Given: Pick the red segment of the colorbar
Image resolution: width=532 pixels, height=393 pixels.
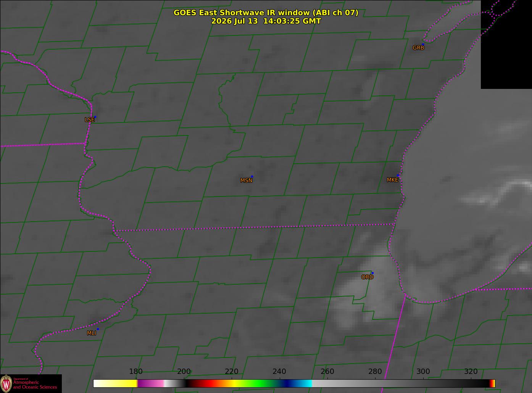Looking at the screenshot, I should [x=208, y=383].
